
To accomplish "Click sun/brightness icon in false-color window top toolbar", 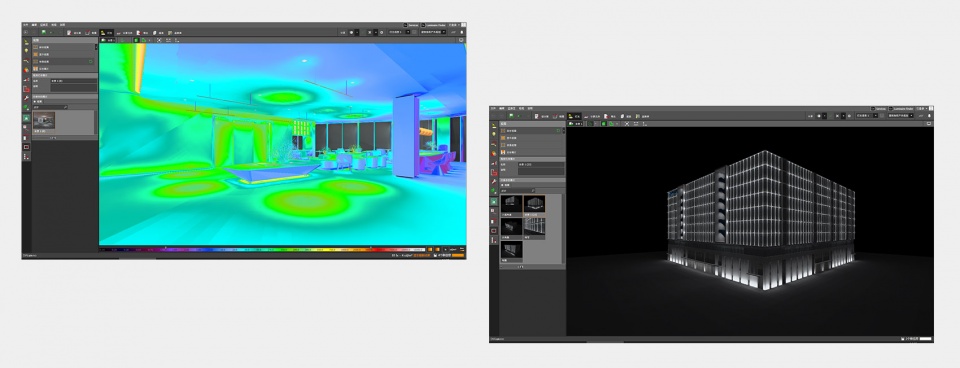I will pyautogui.click(x=351, y=32).
